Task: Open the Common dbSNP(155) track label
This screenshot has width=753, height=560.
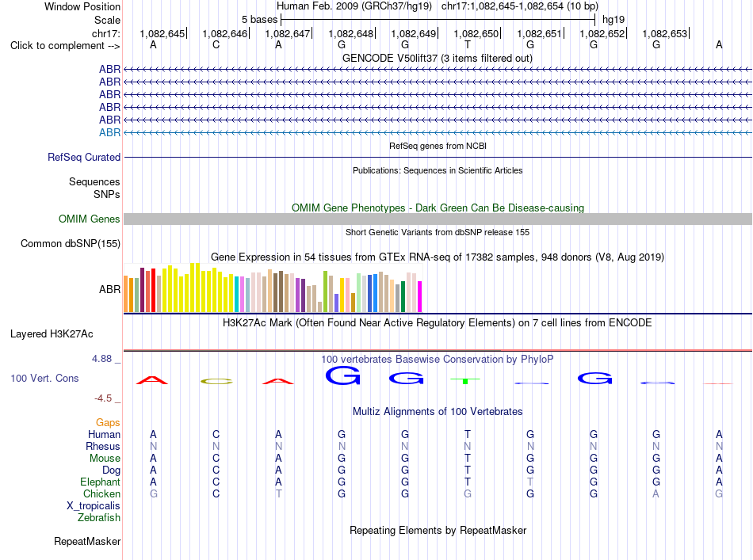Action: [x=71, y=243]
